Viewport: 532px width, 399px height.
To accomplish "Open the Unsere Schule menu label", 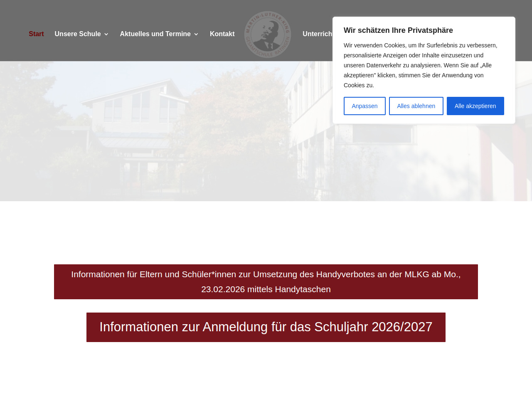I will (78, 34).
